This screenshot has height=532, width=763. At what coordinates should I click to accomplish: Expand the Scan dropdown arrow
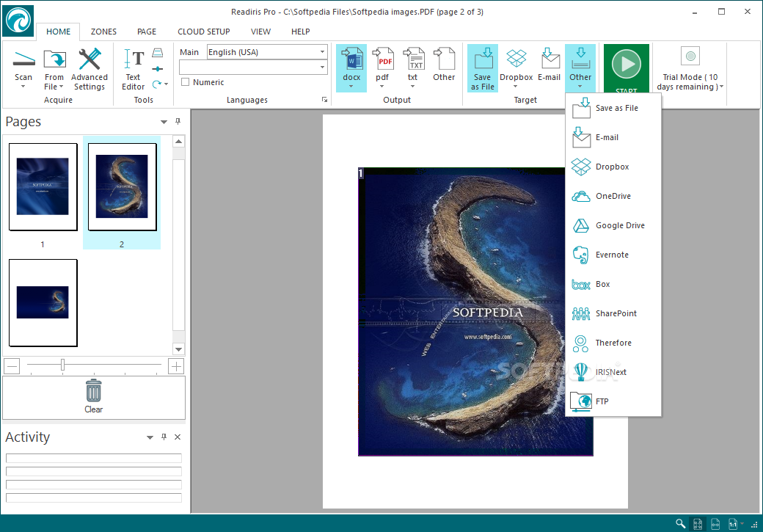[x=23, y=87]
